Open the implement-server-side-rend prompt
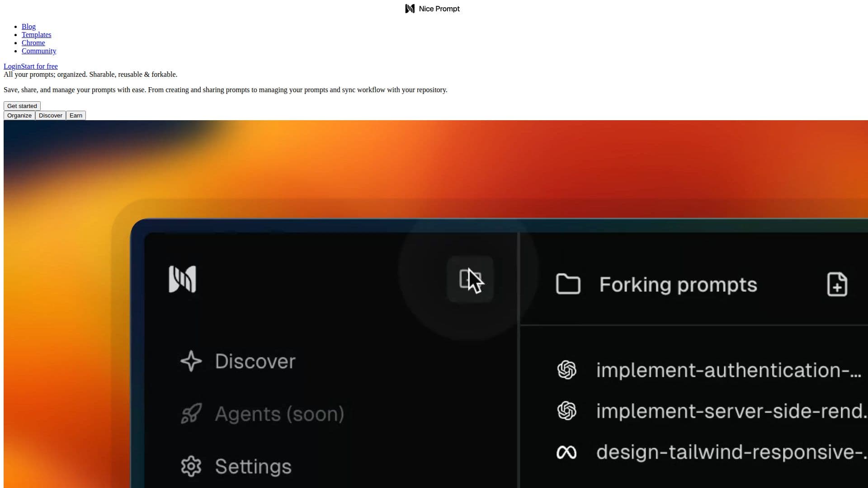868x488 pixels. (731, 411)
